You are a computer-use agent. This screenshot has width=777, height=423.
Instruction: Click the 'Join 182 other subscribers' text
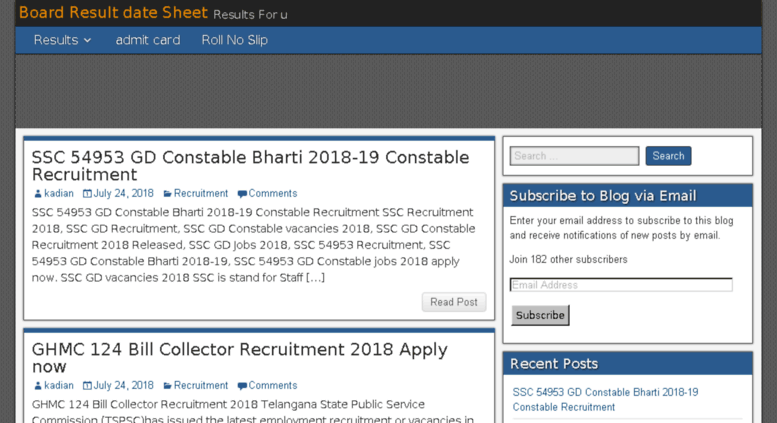click(x=568, y=260)
